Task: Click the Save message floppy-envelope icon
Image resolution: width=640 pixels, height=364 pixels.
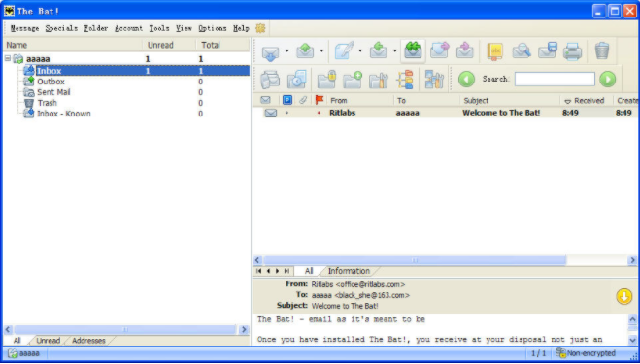Action: point(548,50)
